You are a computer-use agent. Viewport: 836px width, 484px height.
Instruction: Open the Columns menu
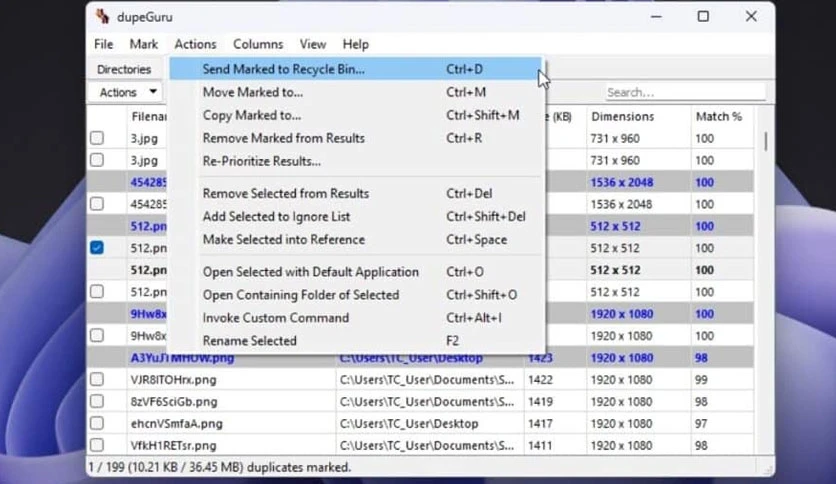[258, 44]
